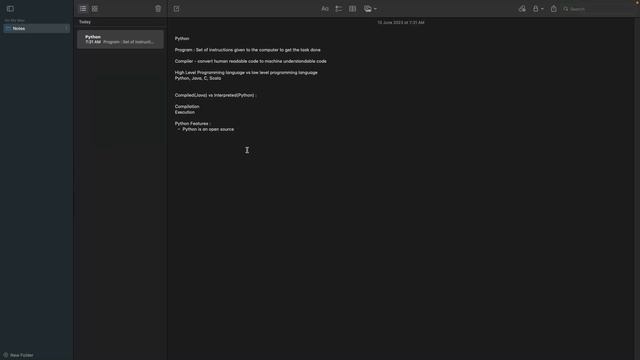
Task: Click the 'Compiled(Java) vs Interpreted(Python)' line
Action: (x=215, y=95)
